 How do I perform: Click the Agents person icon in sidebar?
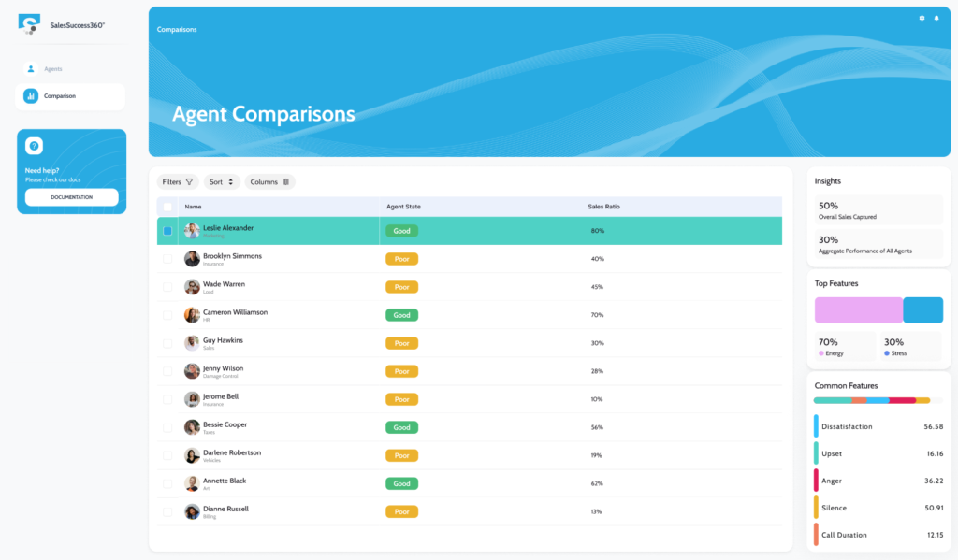click(x=31, y=69)
